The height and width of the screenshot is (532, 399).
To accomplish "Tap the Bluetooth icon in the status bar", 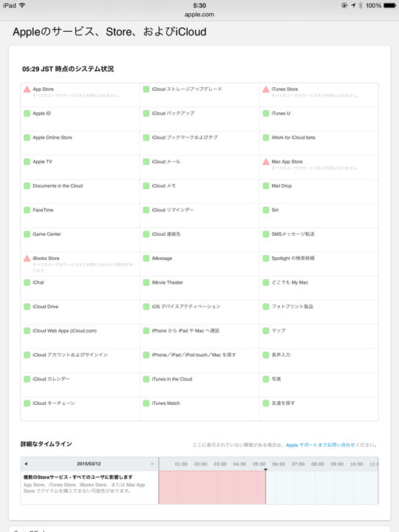I will pyautogui.click(x=361, y=5).
